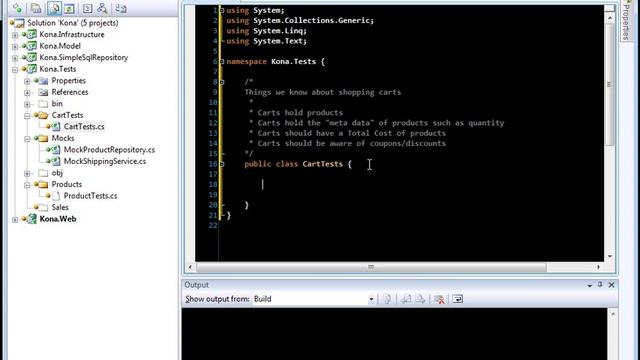Click the Mocks folder label
Viewport: 640px width, 360px height.
click(x=63, y=138)
